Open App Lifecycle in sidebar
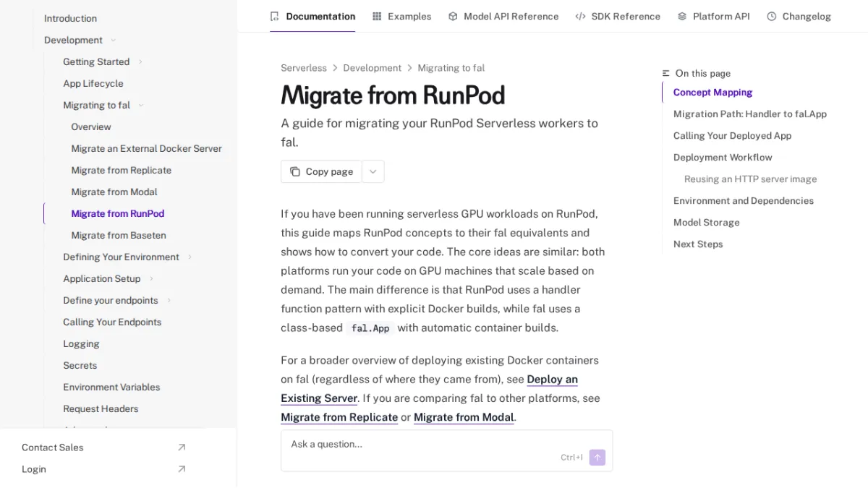Viewport: 868px width, 488px height. click(x=93, y=83)
